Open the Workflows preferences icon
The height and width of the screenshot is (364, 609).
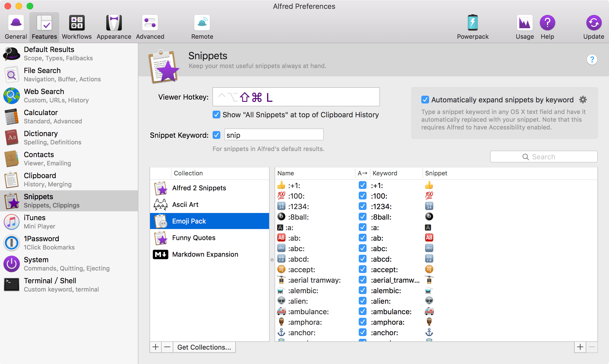(77, 23)
